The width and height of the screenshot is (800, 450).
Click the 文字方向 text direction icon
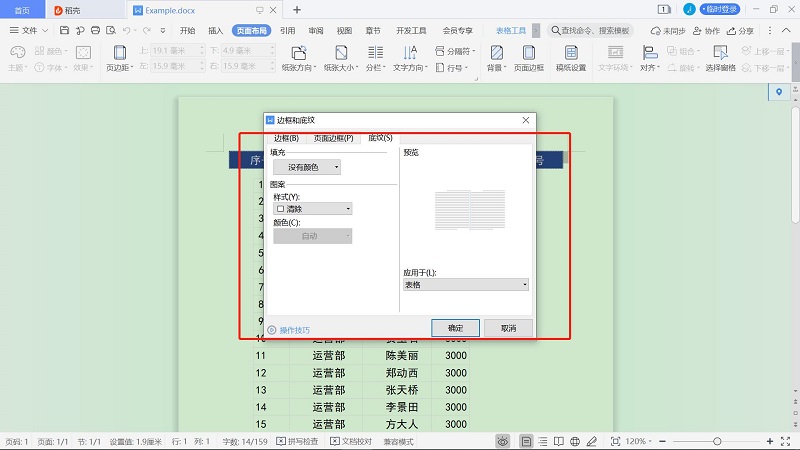click(410, 52)
